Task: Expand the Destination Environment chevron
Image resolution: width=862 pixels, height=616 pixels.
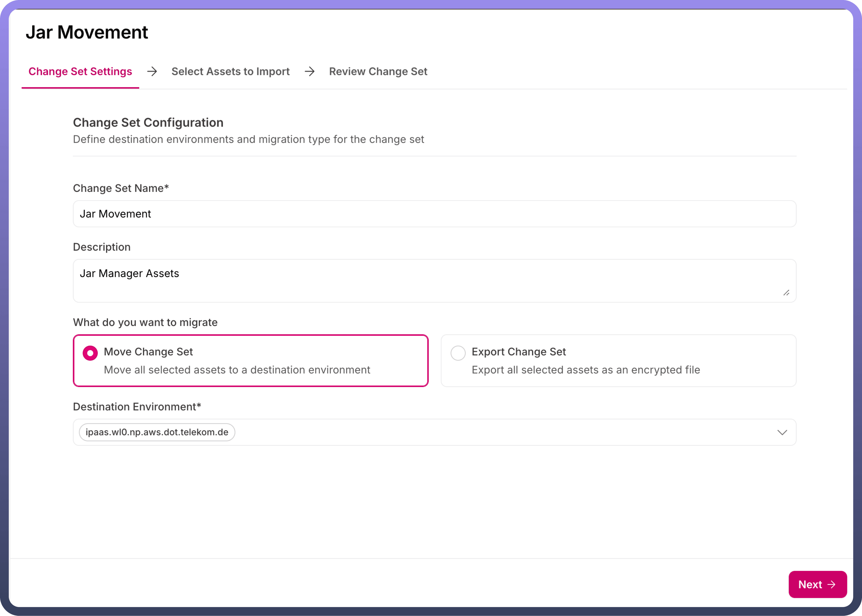Action: 782,432
